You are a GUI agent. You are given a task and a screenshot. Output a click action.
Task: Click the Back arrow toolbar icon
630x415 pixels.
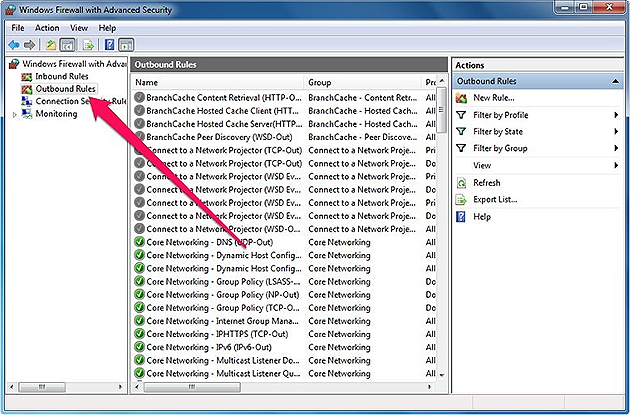(x=15, y=45)
